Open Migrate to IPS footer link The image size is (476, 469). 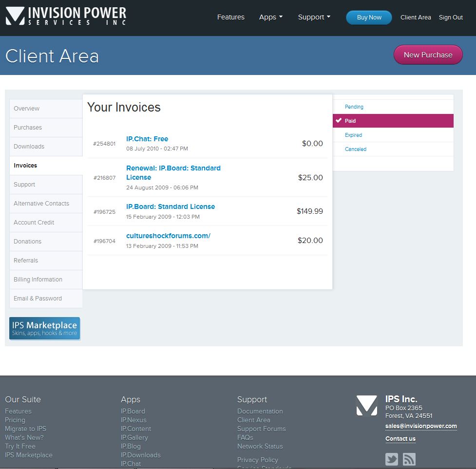(25, 429)
